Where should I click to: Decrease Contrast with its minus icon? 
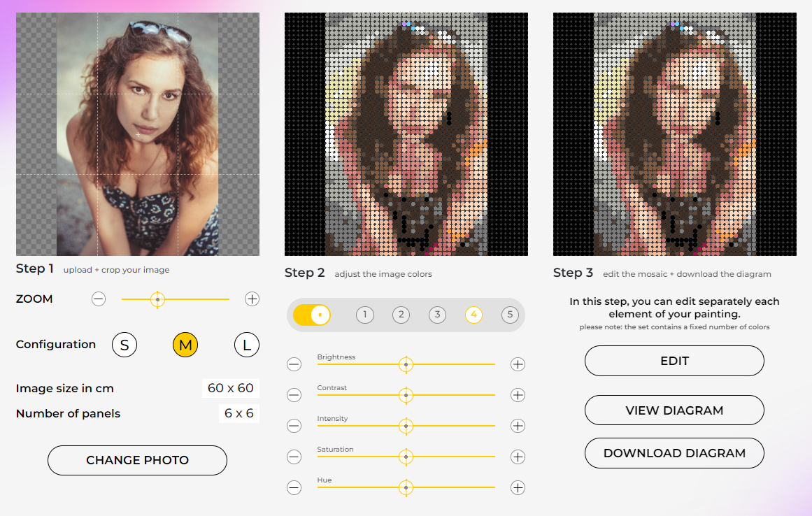point(294,396)
